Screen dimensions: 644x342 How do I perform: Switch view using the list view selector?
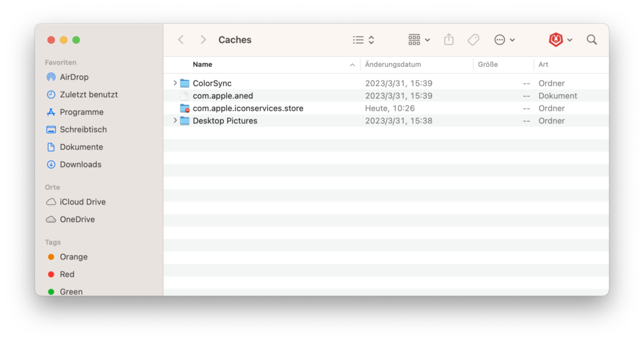(x=364, y=40)
